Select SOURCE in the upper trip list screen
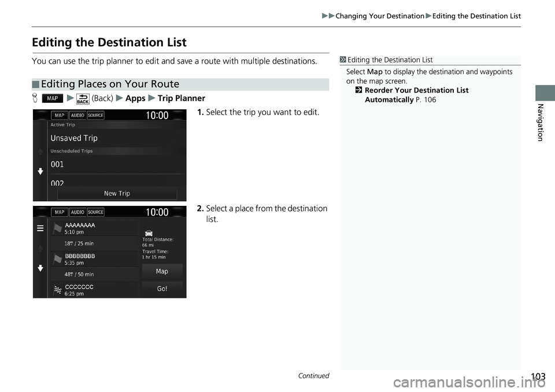Screen dimensions: 555x392 [x=95, y=115]
